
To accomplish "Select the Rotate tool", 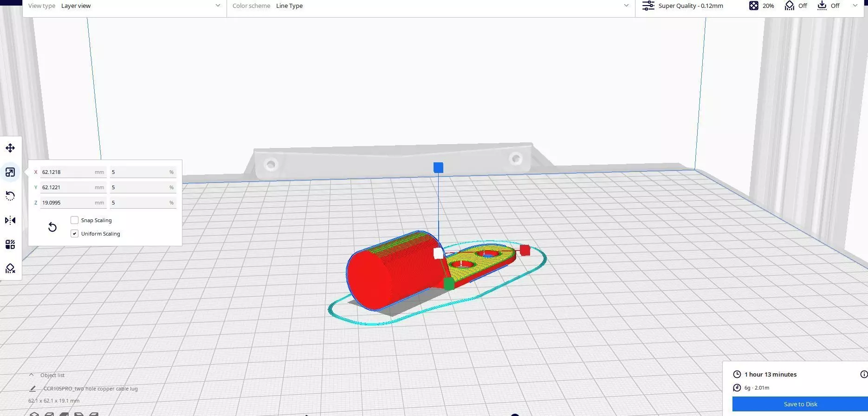I will (x=10, y=196).
